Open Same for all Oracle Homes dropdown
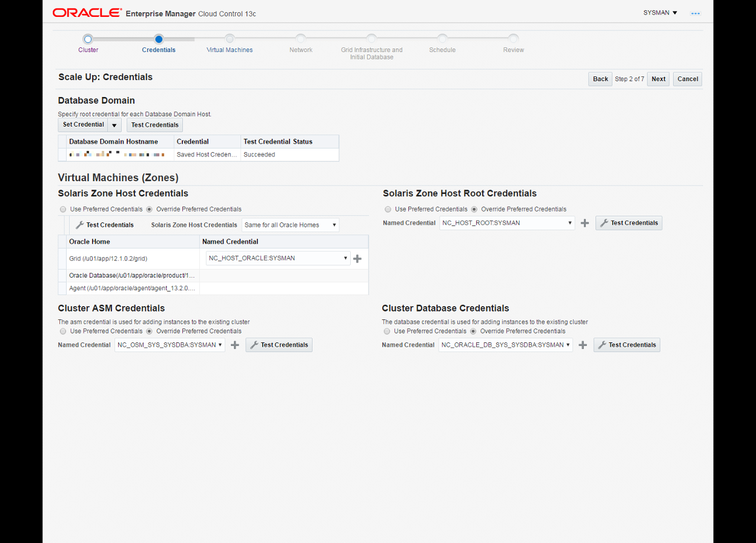The width and height of the screenshot is (756, 543). click(x=291, y=225)
